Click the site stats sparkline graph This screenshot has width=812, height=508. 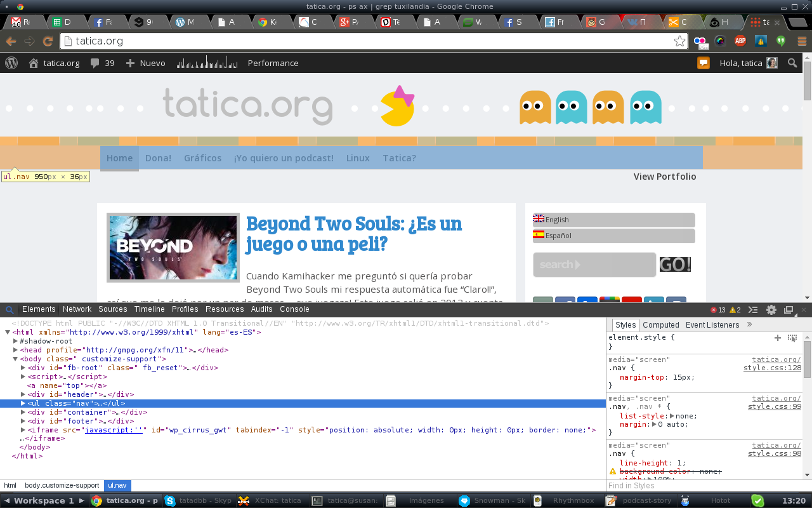point(206,62)
